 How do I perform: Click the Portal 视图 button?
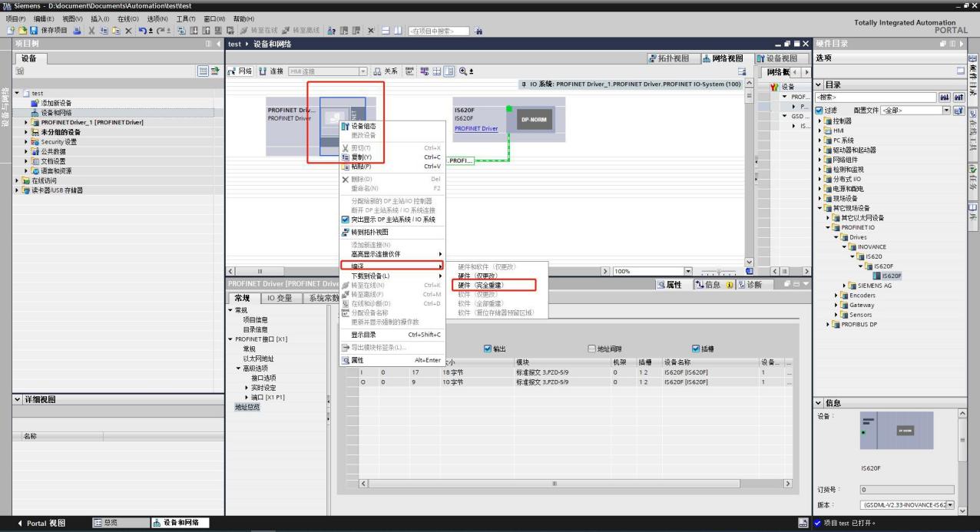click(x=41, y=524)
